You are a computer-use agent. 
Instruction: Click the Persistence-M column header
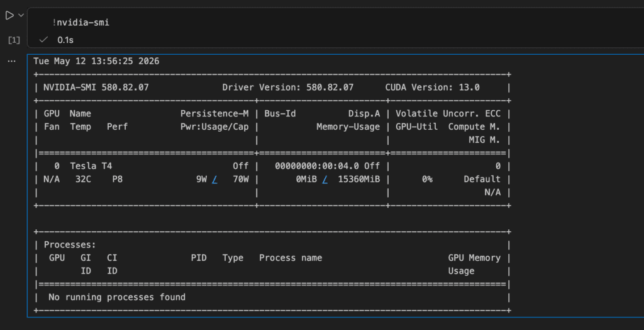pos(214,113)
